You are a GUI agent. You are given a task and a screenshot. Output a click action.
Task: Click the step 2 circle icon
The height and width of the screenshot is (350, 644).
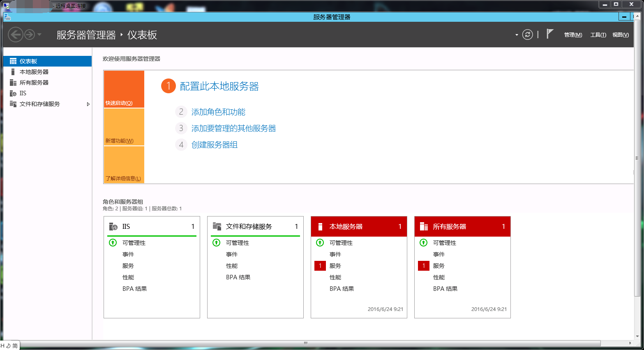[x=181, y=112]
